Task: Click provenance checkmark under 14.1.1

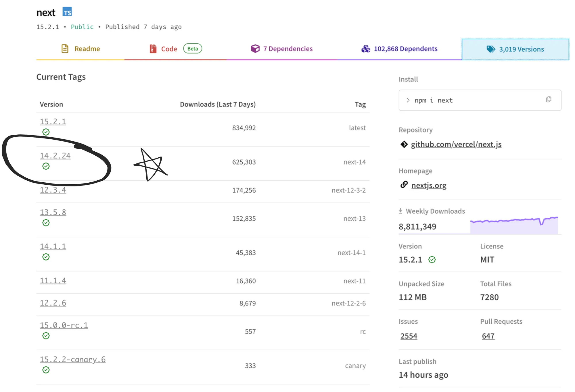Action: [46, 257]
